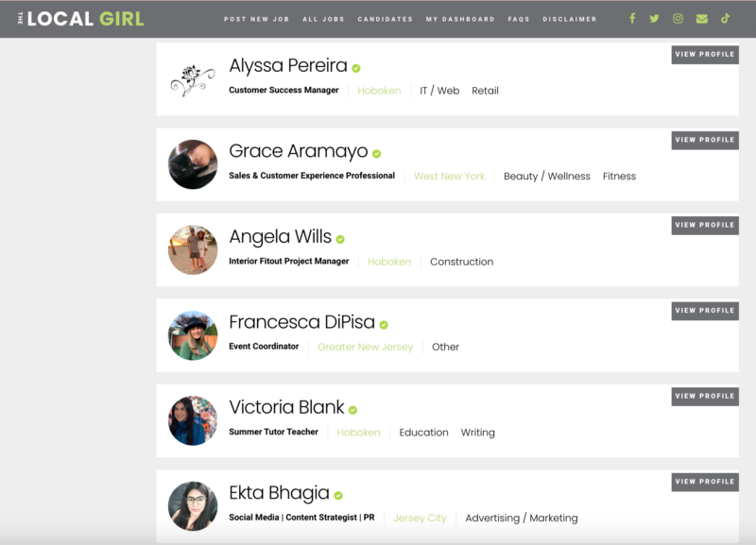View Victoria Blank's profile

click(x=705, y=396)
